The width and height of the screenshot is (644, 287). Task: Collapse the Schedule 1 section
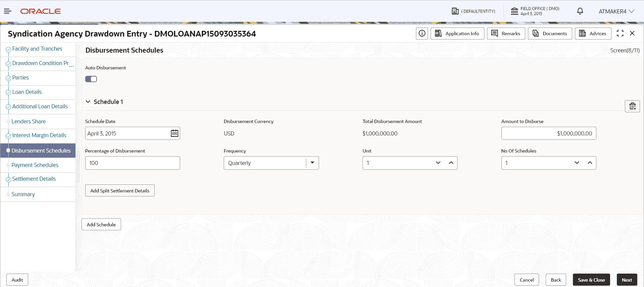point(88,102)
